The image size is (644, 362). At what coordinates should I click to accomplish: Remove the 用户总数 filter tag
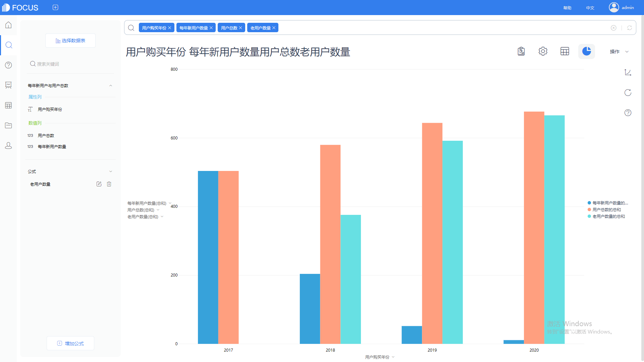(240, 28)
